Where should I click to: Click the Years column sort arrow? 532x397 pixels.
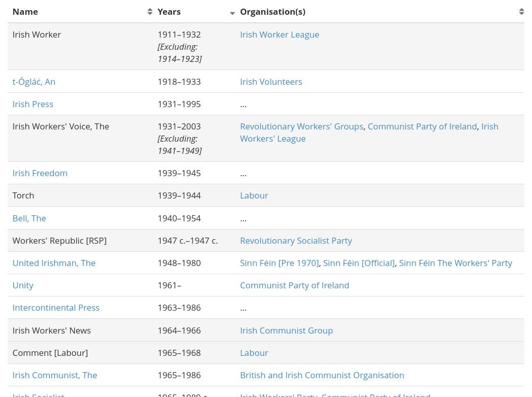click(x=232, y=13)
